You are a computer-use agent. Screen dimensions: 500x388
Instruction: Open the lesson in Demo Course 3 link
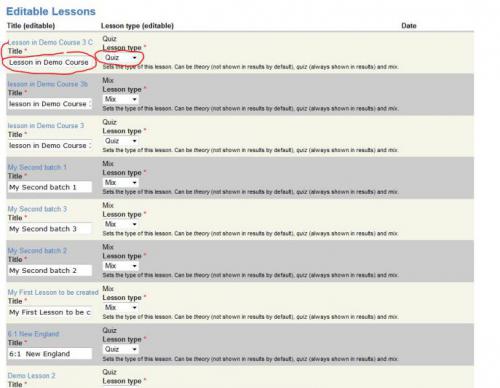[x=46, y=126]
